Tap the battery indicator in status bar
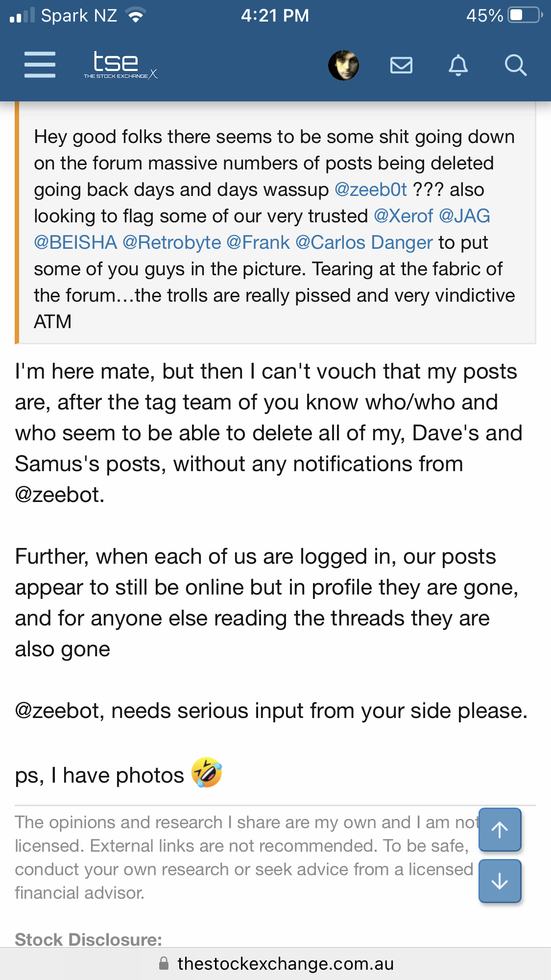Screen dimensions: 551x980 click(525, 15)
